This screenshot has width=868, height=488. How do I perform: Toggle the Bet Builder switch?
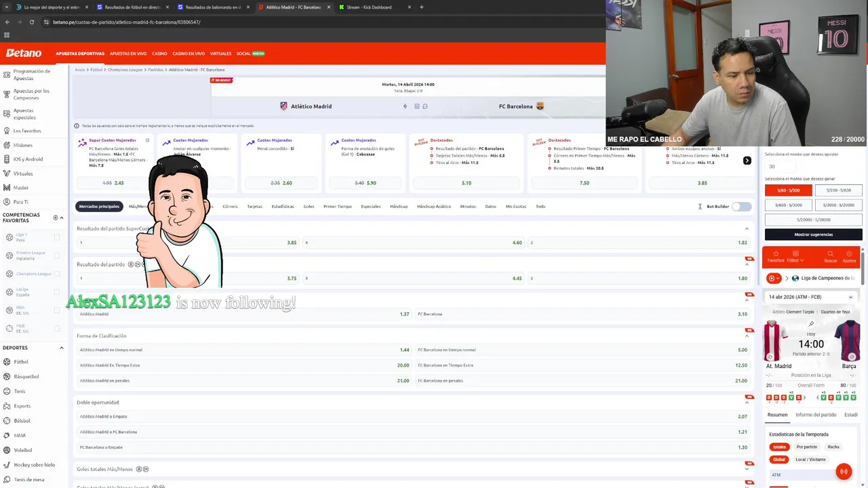coord(742,206)
